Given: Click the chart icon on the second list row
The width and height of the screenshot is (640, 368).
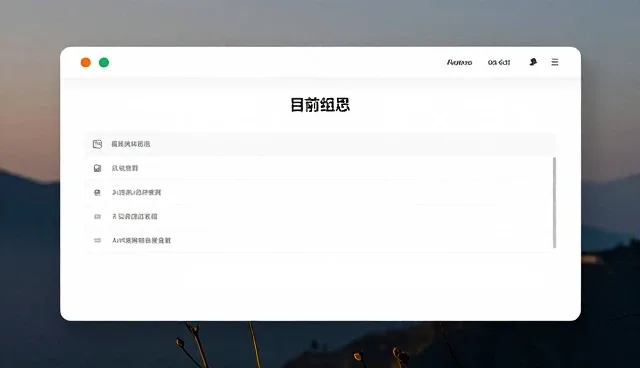Looking at the screenshot, I should [x=97, y=168].
